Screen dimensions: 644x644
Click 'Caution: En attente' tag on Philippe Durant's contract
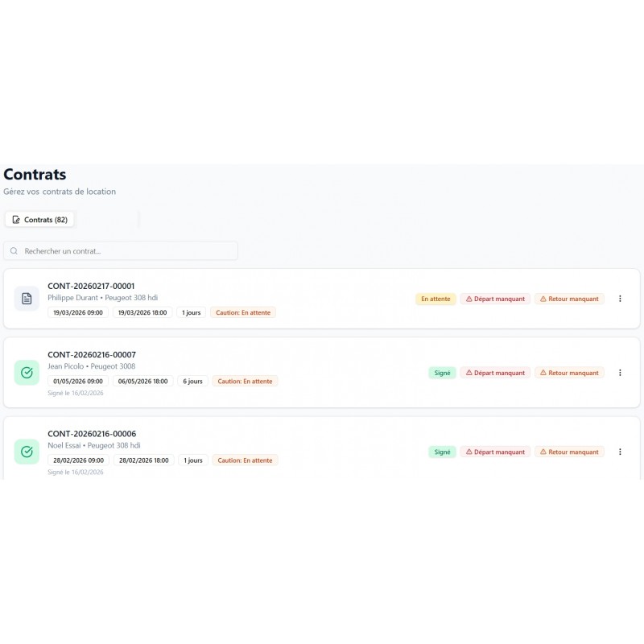[x=243, y=312]
